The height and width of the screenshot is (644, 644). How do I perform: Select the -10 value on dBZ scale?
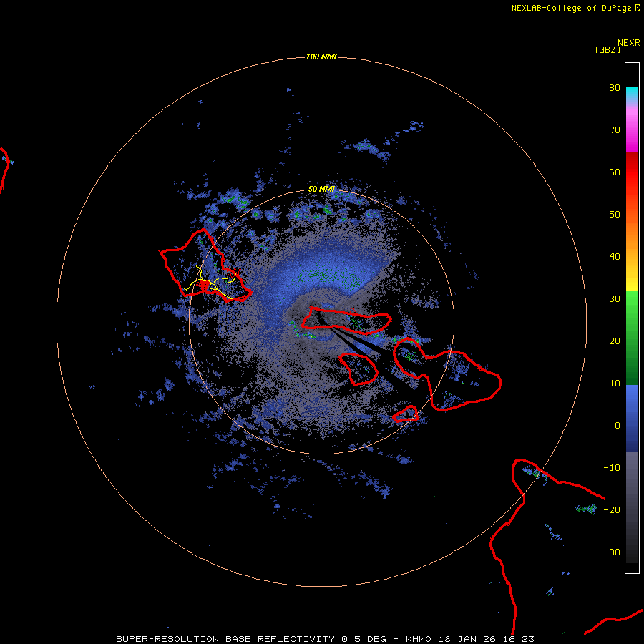(x=612, y=468)
